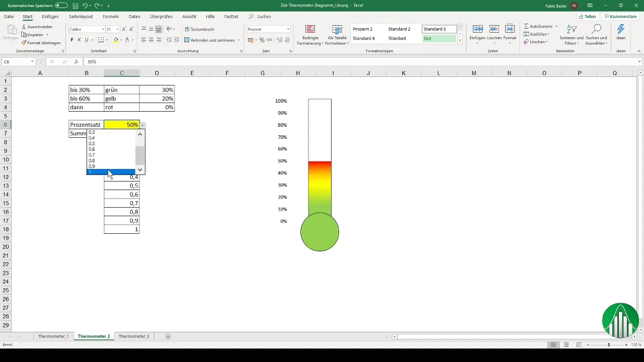Click the undo arrow icon
This screenshot has height=362, width=644.
pyautogui.click(x=85, y=5)
